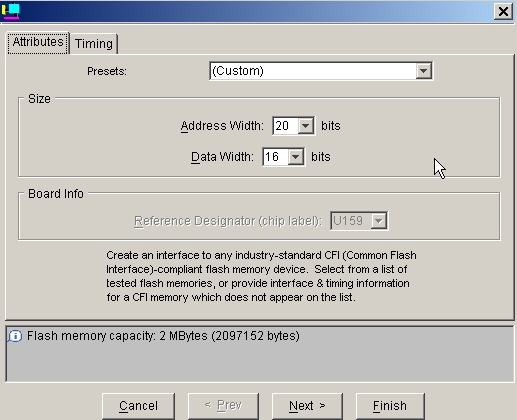
Task: Go to next page with Next button
Action: (x=307, y=406)
